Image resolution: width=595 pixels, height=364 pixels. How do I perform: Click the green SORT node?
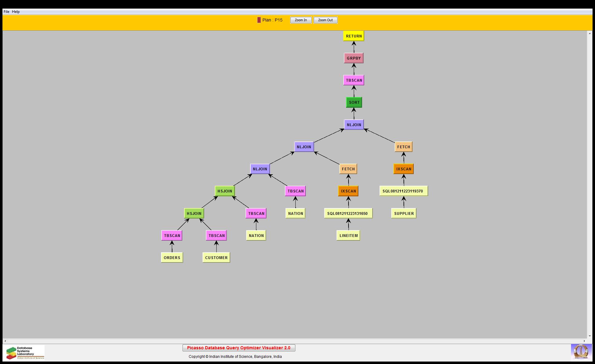coord(354,102)
